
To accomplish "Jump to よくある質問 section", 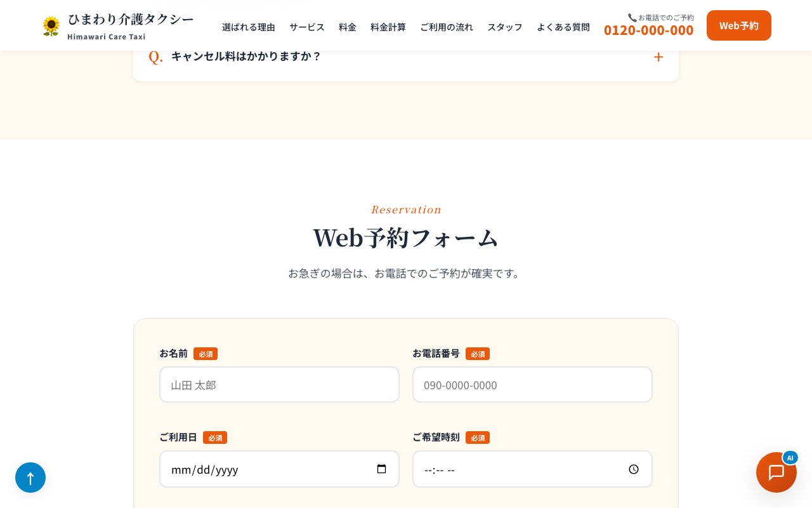I will [x=563, y=27].
